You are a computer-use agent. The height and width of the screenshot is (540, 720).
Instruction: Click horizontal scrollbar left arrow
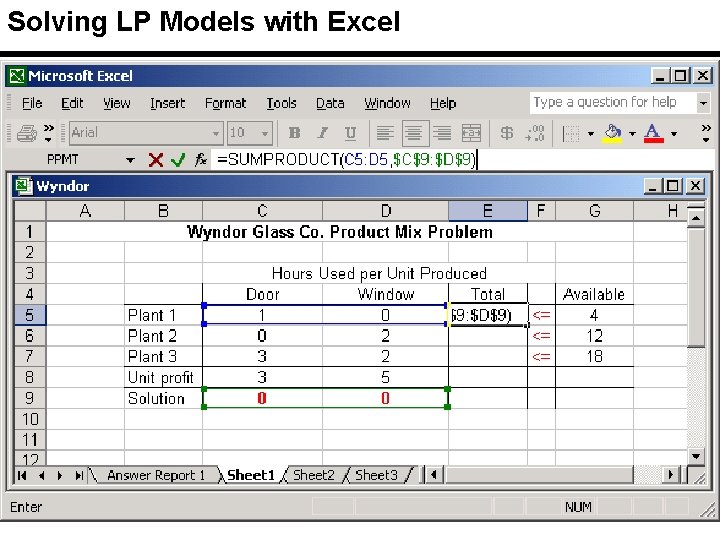click(434, 475)
